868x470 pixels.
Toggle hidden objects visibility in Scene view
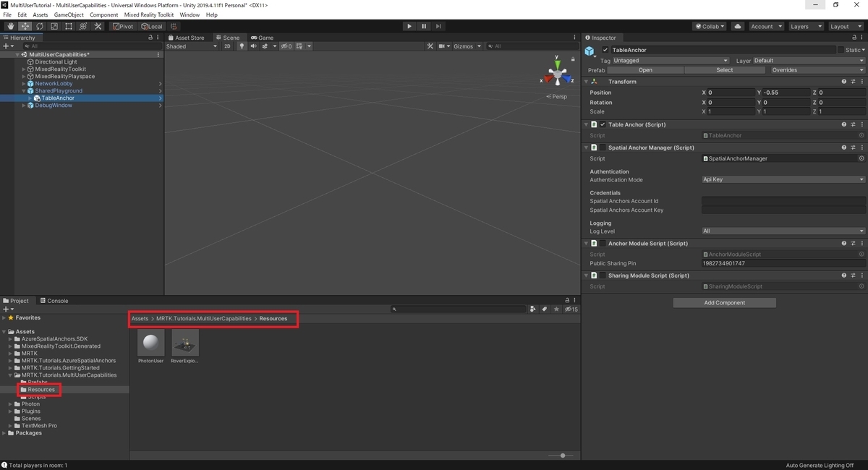click(286, 46)
